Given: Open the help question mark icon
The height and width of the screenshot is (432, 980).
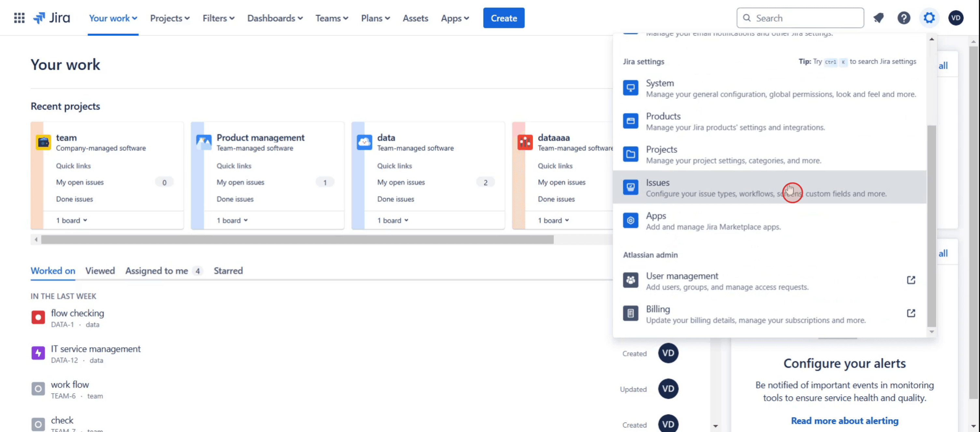Looking at the screenshot, I should [903, 18].
